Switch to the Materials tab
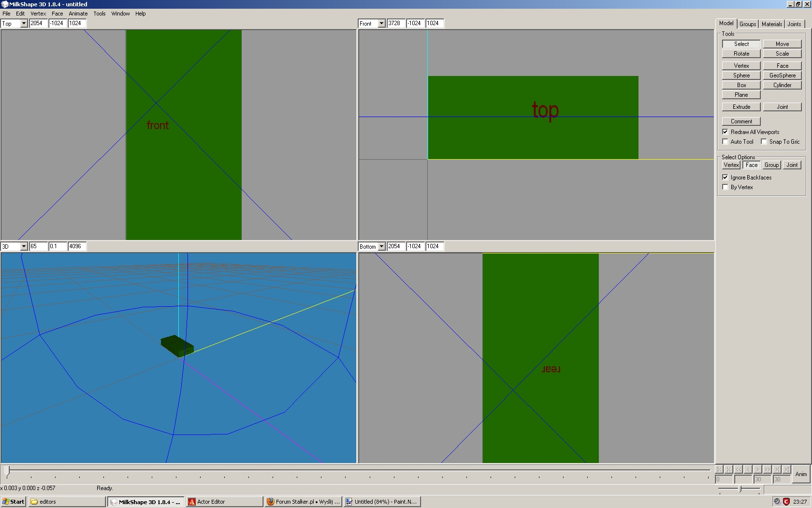 point(772,24)
